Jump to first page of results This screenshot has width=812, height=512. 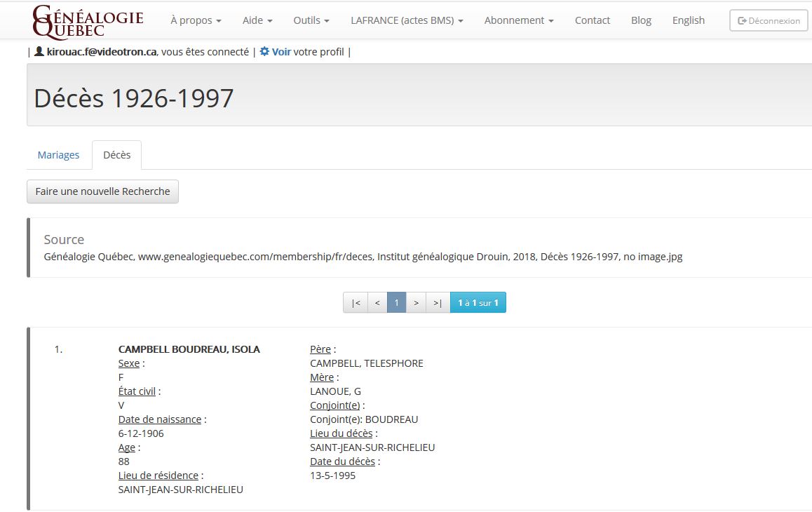(x=356, y=302)
